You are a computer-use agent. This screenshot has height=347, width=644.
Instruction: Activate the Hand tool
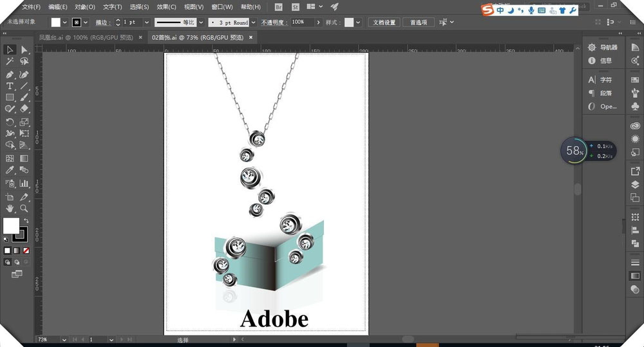tap(10, 209)
